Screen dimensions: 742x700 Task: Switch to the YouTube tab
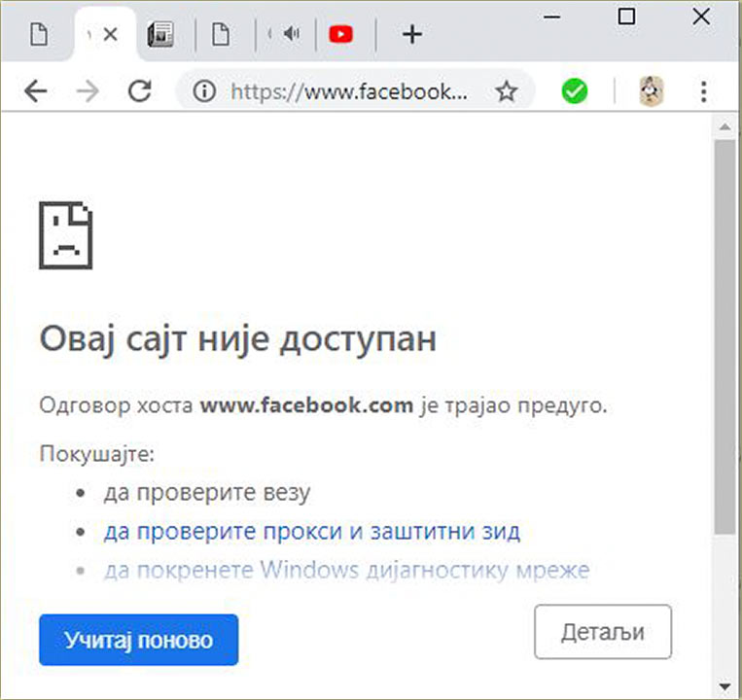point(340,35)
